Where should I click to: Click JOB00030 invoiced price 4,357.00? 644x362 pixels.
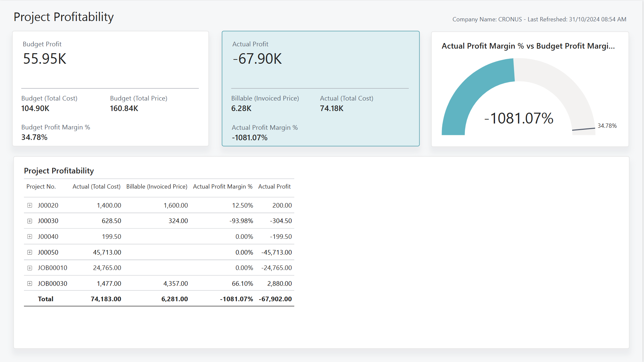pyautogui.click(x=176, y=283)
